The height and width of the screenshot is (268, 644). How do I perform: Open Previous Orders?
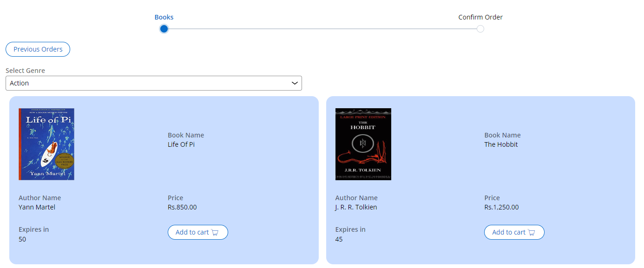coord(38,49)
